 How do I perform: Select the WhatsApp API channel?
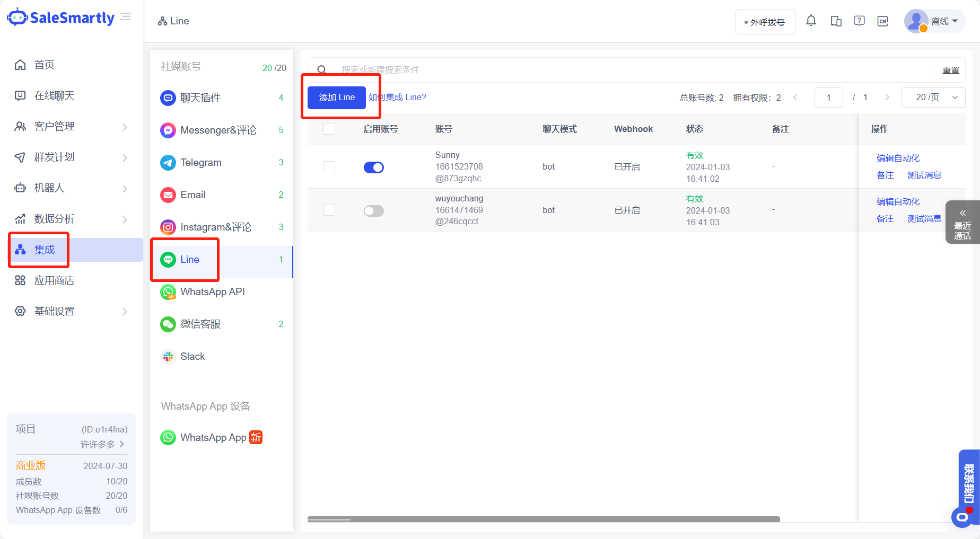pos(213,291)
